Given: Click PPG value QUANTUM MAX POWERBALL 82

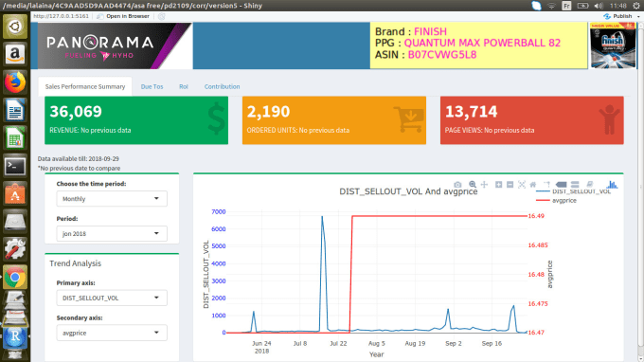Looking at the screenshot, I should (482, 44).
